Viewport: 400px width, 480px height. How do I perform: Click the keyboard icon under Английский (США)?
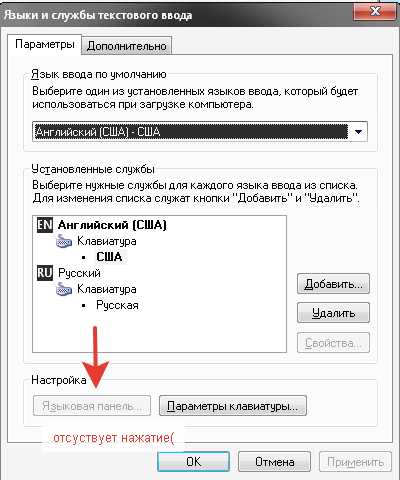pos(64,241)
